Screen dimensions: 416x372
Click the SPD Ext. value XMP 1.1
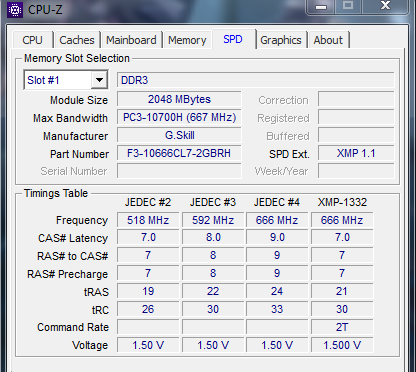pyautogui.click(x=356, y=153)
